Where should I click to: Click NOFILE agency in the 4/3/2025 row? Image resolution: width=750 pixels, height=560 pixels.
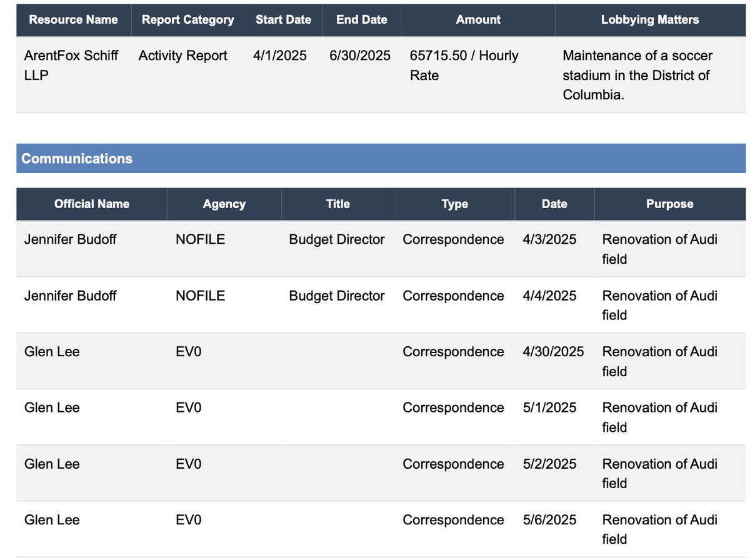pos(200,239)
